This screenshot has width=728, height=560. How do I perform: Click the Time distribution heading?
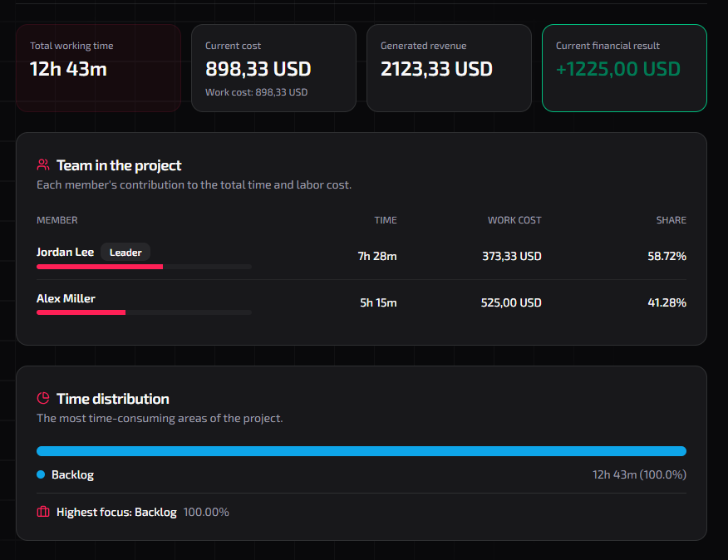[x=113, y=399]
